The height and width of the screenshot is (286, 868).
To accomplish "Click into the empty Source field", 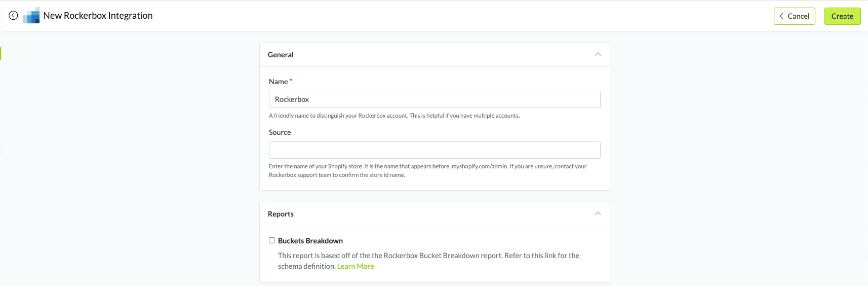I will [x=435, y=150].
